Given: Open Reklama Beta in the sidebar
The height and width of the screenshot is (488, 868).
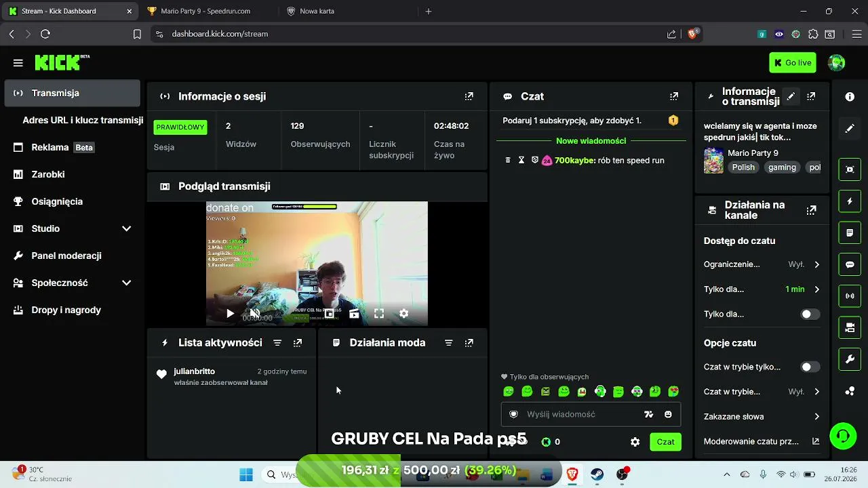Looking at the screenshot, I should 73,147.
